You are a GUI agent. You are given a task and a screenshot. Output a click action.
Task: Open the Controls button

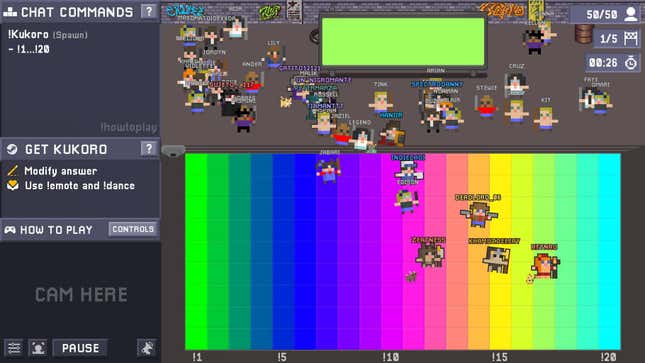(133, 229)
